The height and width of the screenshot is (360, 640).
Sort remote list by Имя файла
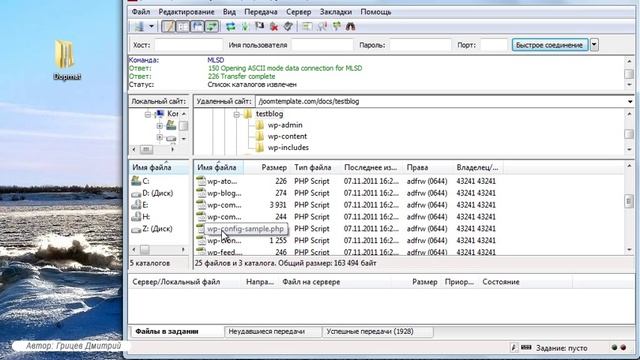(217, 167)
